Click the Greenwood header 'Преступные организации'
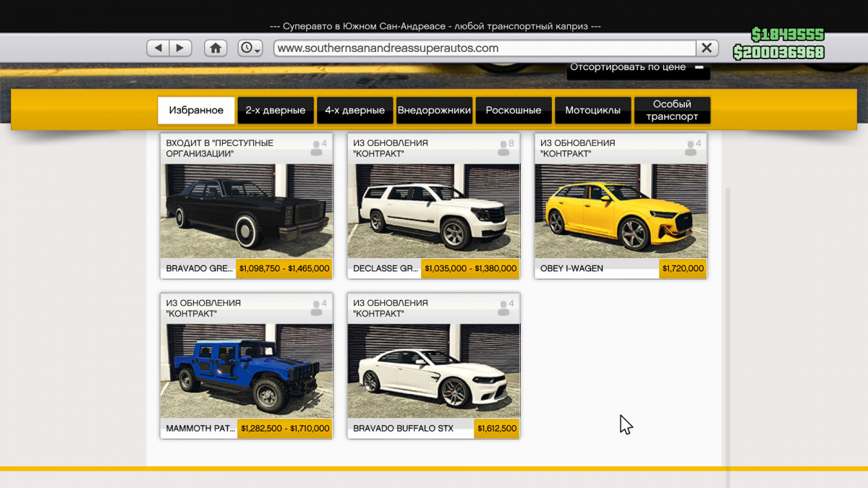Viewport: 868px width, 488px height. point(220,148)
